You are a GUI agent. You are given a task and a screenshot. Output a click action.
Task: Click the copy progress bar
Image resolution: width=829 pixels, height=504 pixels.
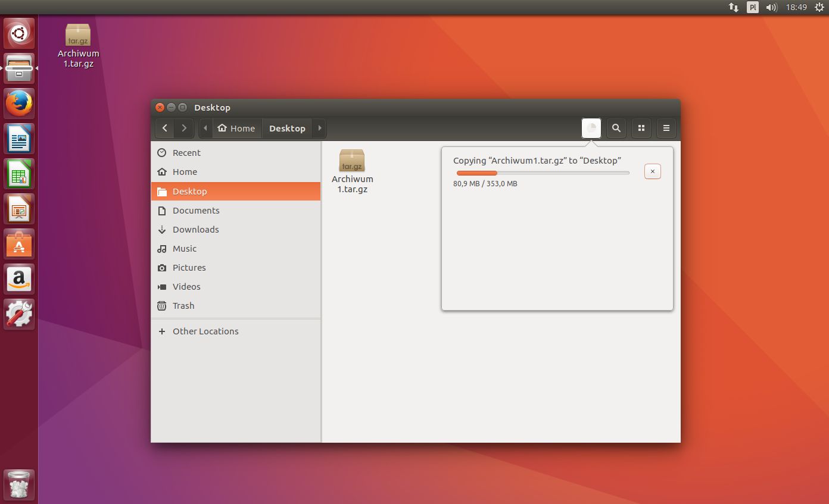pyautogui.click(x=543, y=173)
